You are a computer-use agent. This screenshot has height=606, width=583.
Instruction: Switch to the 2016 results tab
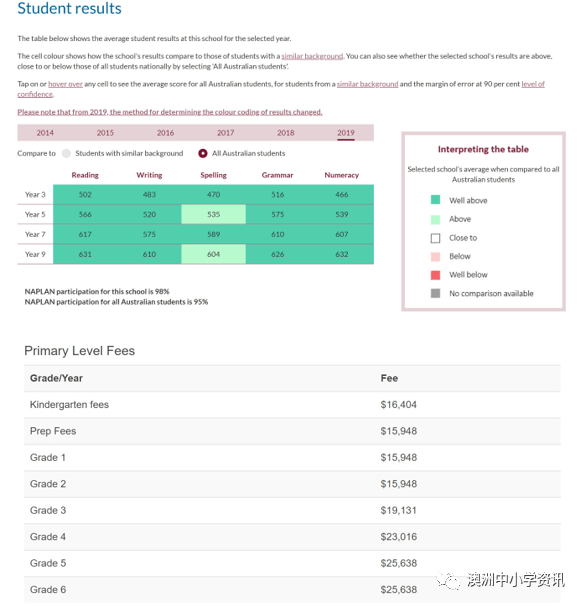pyautogui.click(x=165, y=133)
